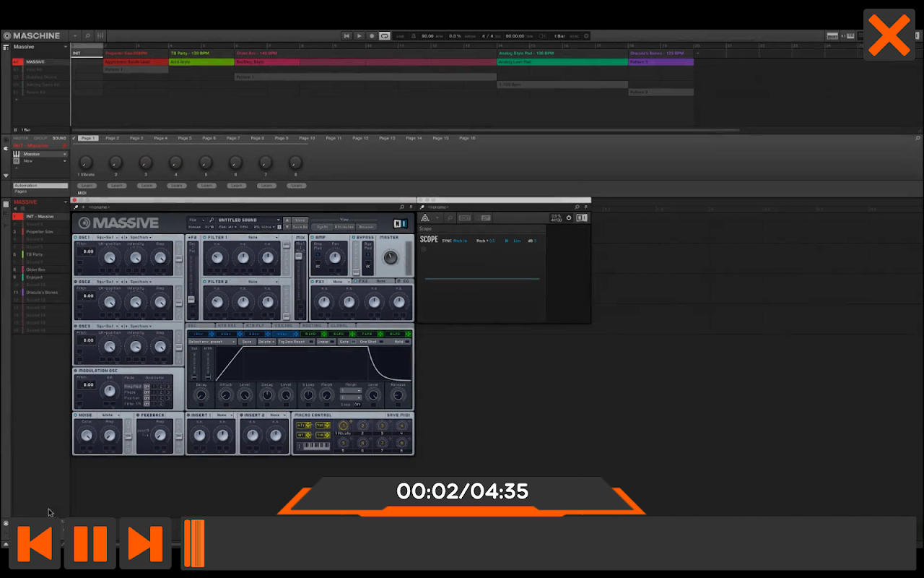924x578 pixels.
Task: Toggle the Modulation OSC power button
Action: click(x=76, y=371)
